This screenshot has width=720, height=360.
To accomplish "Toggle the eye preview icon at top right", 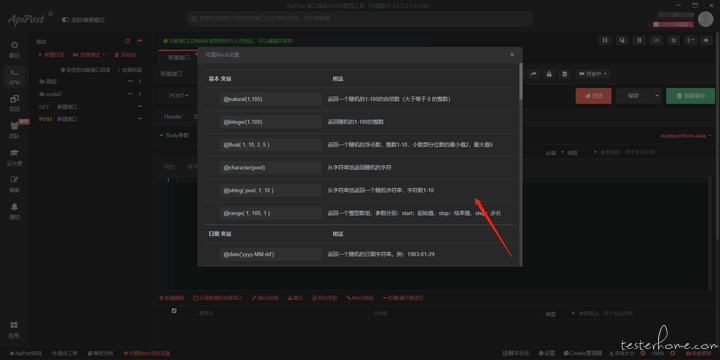I will coord(706,40).
